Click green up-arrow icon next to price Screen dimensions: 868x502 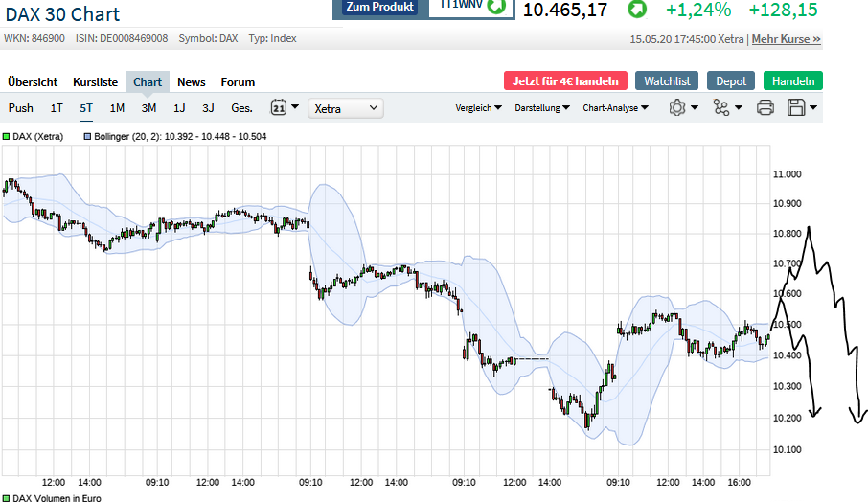pyautogui.click(x=637, y=10)
